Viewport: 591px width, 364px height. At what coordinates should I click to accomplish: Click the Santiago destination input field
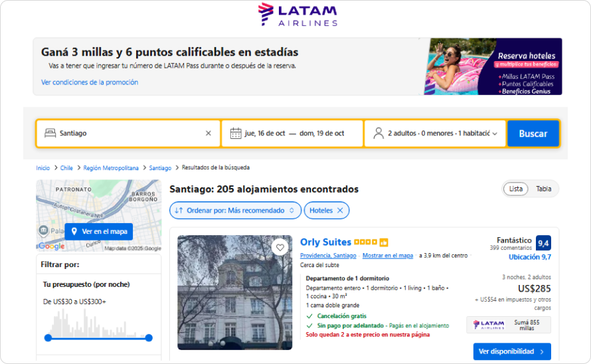(x=128, y=133)
